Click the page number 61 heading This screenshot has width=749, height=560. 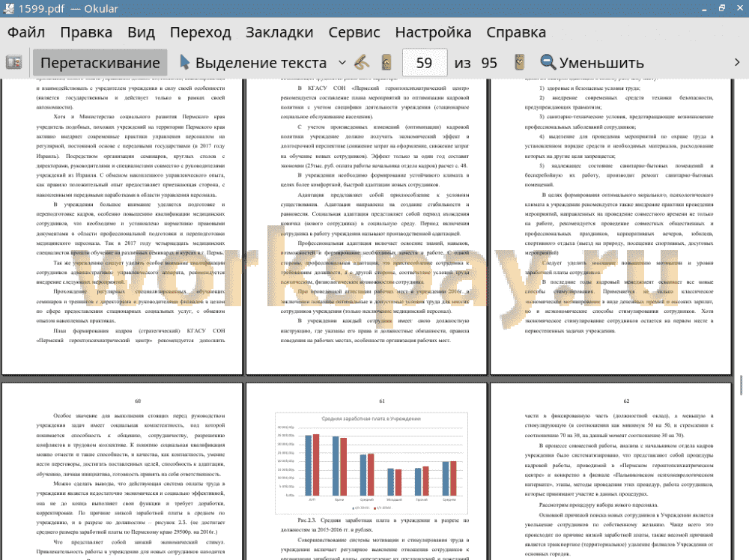[382, 401]
